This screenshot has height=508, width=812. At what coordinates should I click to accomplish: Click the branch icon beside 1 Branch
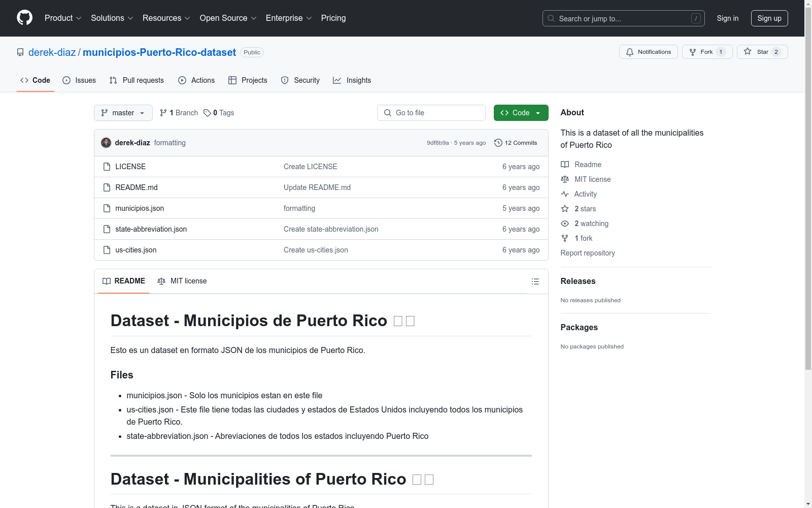pyautogui.click(x=163, y=113)
